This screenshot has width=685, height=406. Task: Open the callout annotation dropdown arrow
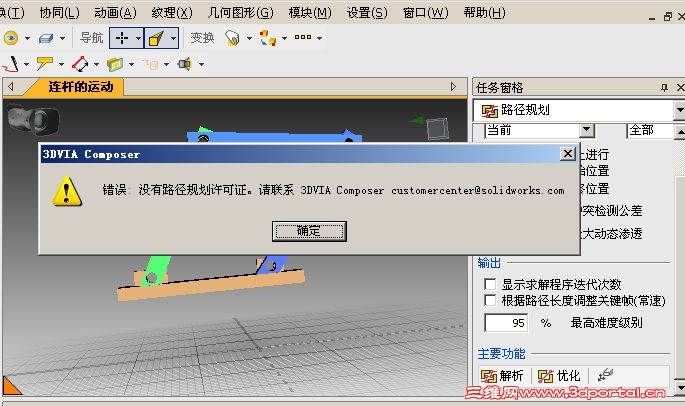61,64
